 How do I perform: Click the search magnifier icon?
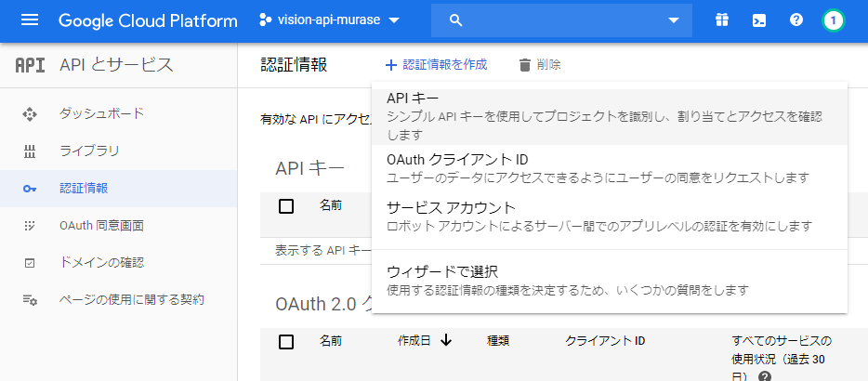pyautogui.click(x=455, y=20)
